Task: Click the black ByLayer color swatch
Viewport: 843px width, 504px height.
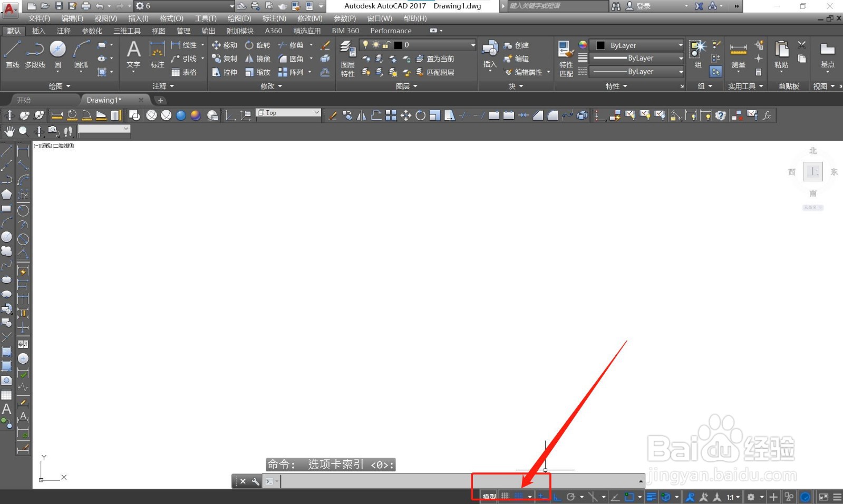Action: 600,45
